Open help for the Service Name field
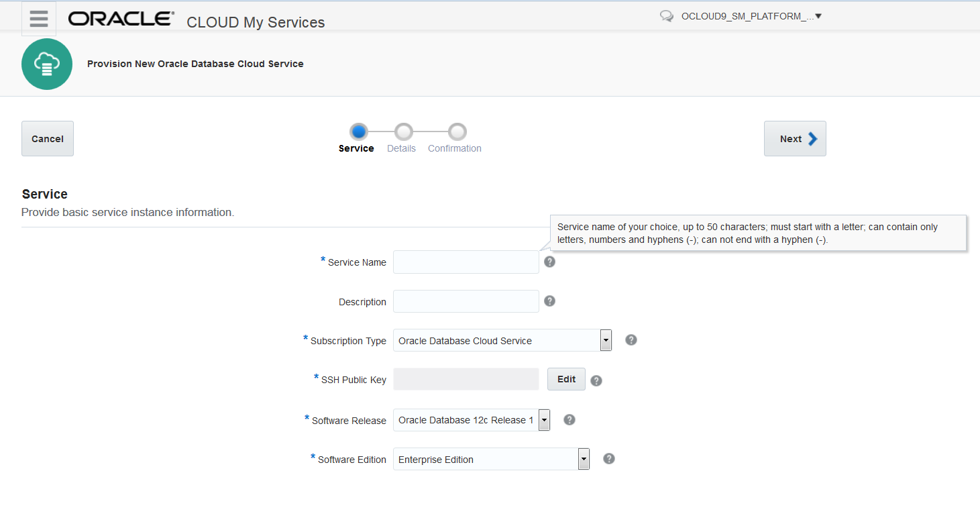The image size is (980, 522). tap(549, 262)
